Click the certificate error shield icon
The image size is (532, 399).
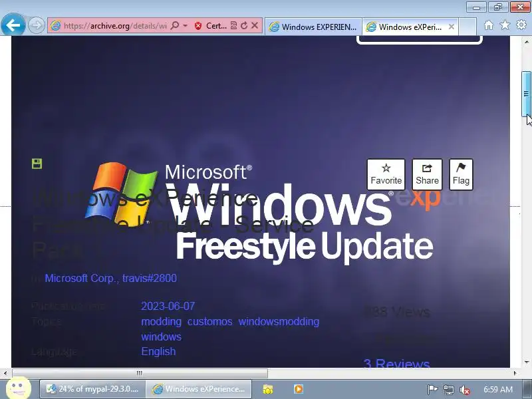coord(198,26)
